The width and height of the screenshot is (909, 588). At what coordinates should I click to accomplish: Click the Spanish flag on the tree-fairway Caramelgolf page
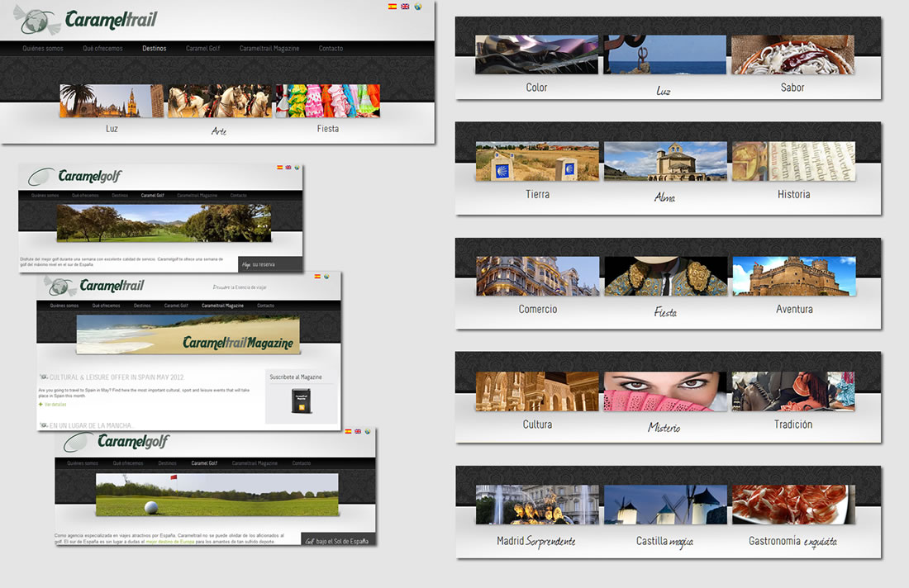tap(279, 168)
